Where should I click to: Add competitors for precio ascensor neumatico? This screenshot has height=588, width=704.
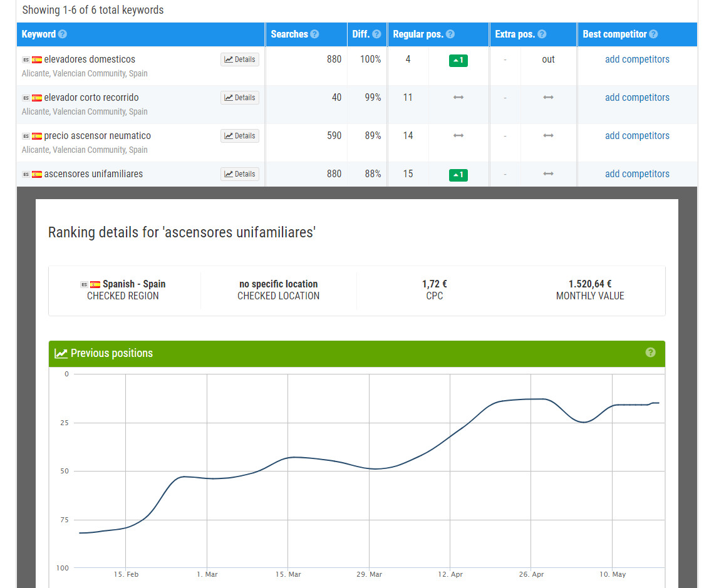point(637,135)
